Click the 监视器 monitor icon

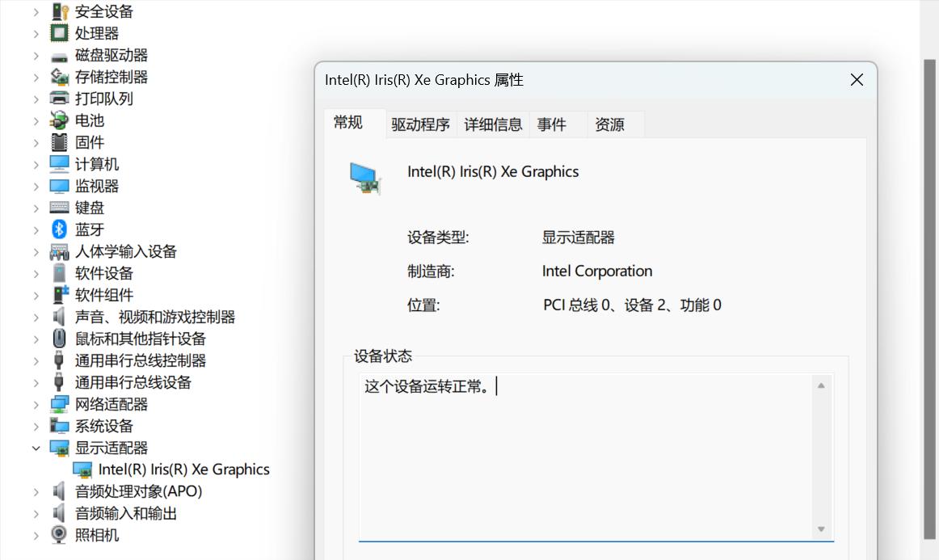(59, 186)
